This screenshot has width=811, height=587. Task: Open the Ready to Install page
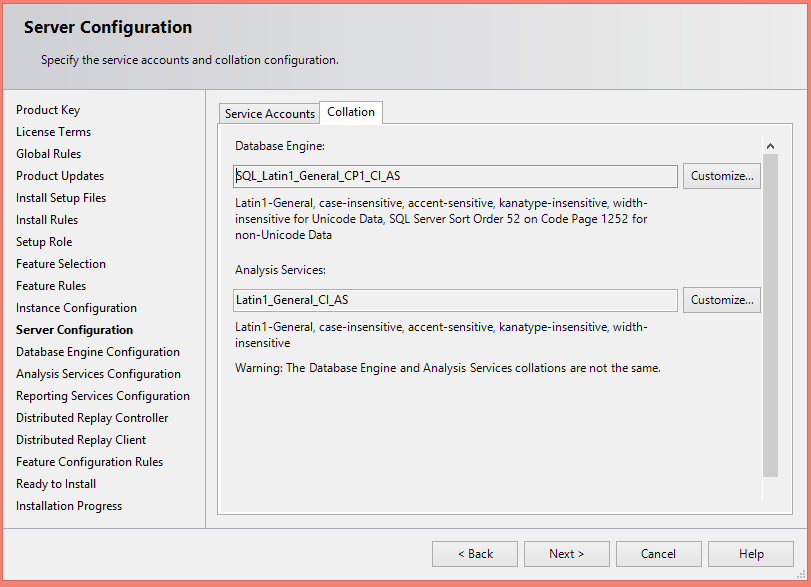[55, 483]
